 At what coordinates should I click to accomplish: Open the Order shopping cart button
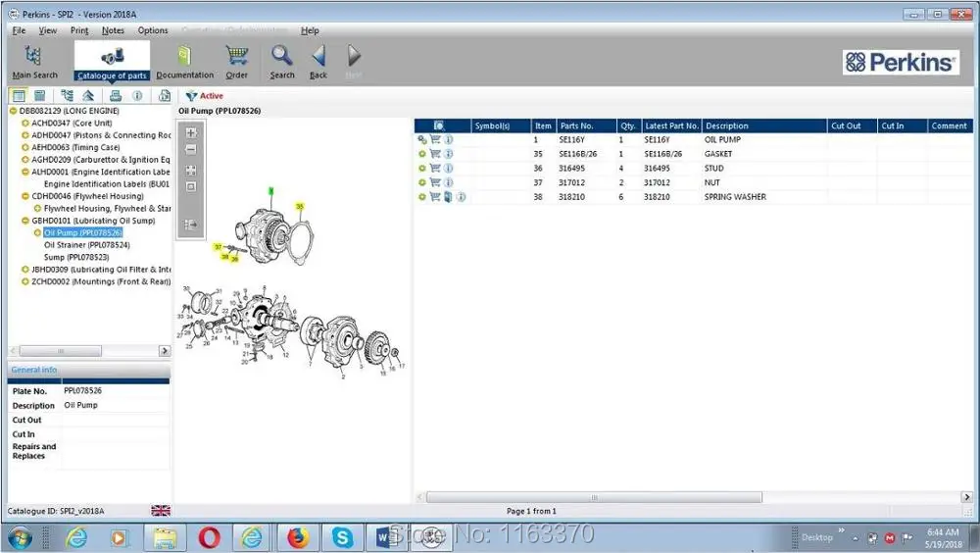(x=236, y=62)
